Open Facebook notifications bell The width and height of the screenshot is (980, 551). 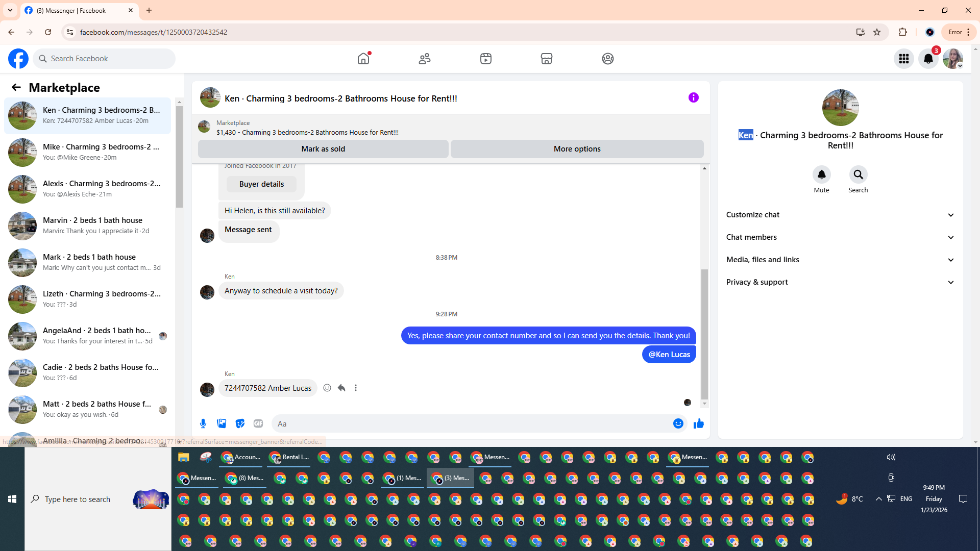click(x=928, y=59)
